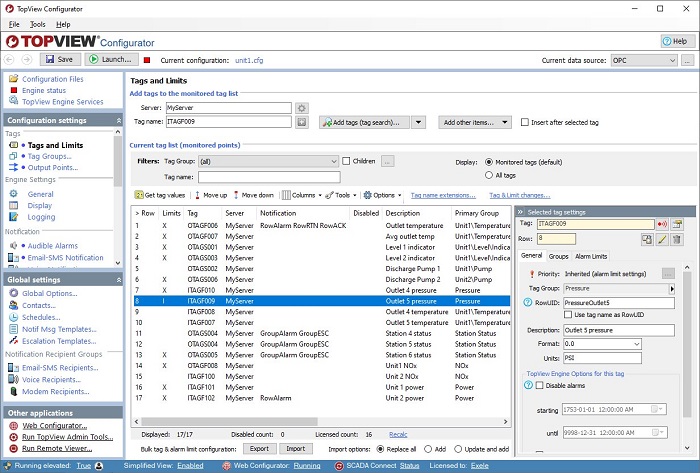The image size is (700, 473).
Task: Click the red engine stopped square indicator
Action: tap(147, 60)
